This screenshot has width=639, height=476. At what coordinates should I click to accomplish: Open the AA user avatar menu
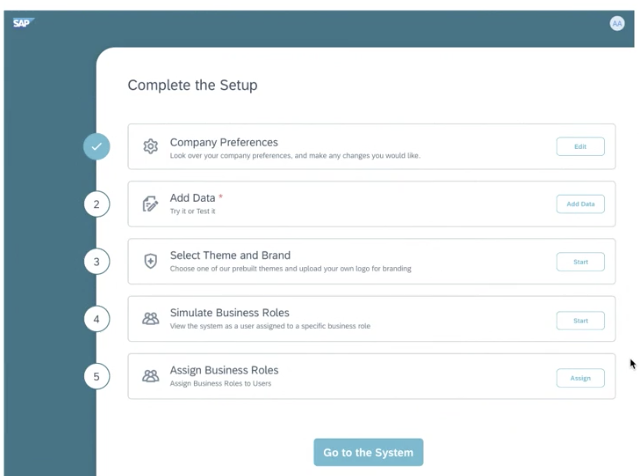click(x=617, y=24)
